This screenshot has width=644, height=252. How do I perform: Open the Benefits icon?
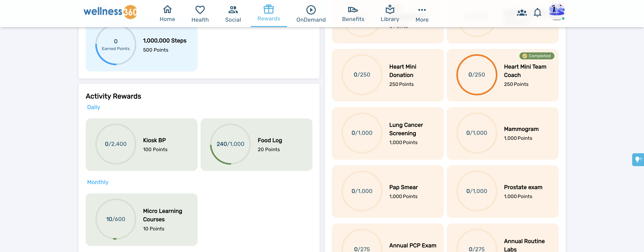[353, 10]
